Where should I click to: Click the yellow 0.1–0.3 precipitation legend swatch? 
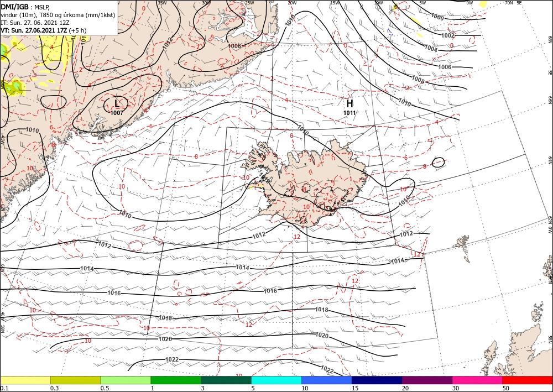pyautogui.click(x=25, y=380)
